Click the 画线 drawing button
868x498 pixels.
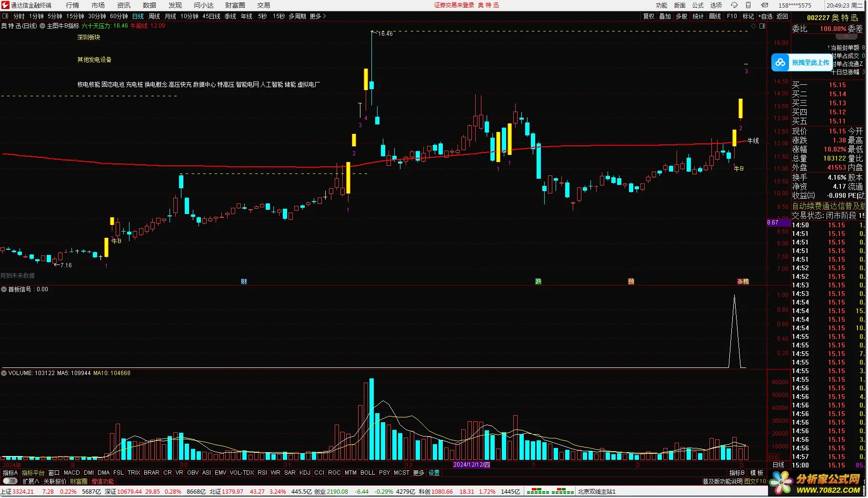coord(715,16)
